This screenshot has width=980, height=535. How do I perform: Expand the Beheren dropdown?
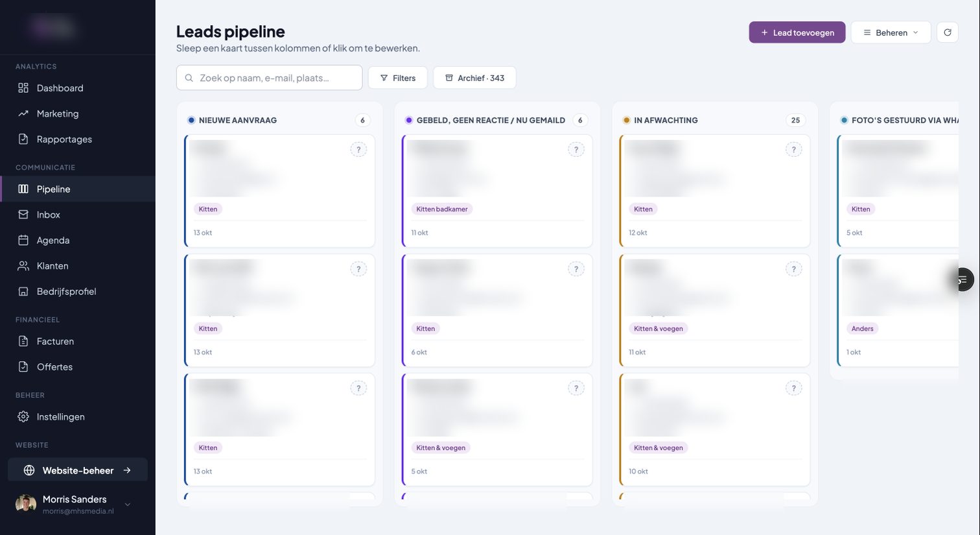(891, 32)
